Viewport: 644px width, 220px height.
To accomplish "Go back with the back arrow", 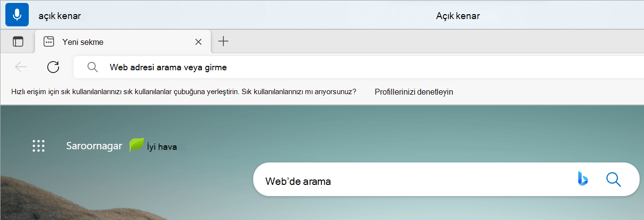I will [21, 67].
